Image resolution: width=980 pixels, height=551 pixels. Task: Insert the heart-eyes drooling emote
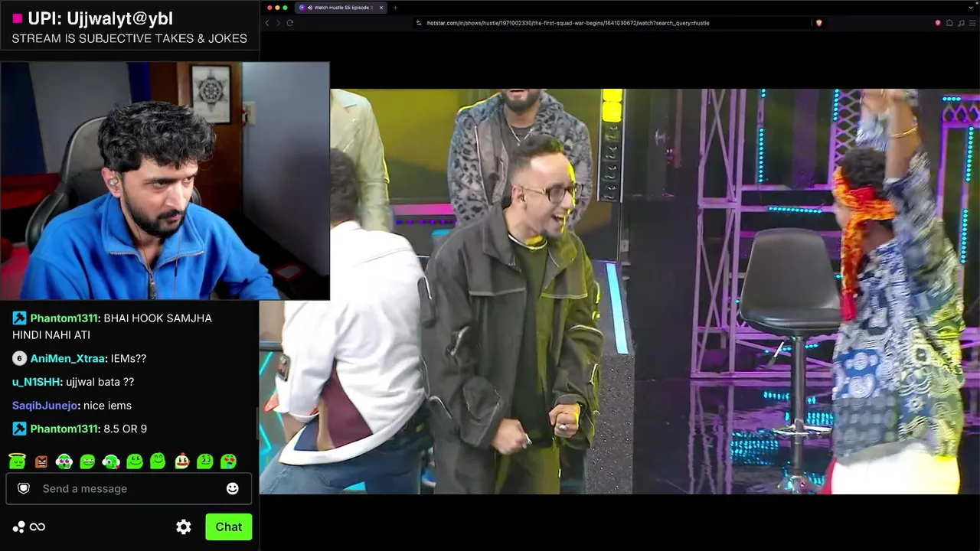[x=228, y=461]
